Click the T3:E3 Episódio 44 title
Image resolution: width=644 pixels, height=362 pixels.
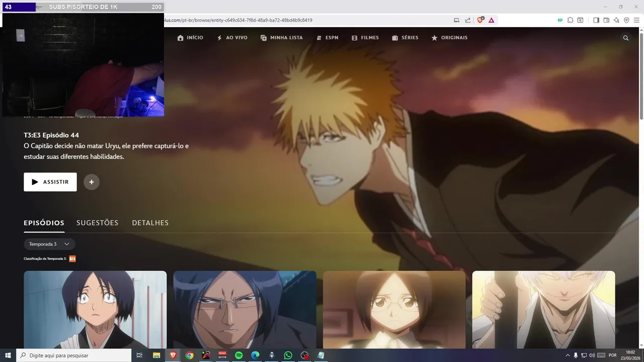[x=51, y=135]
